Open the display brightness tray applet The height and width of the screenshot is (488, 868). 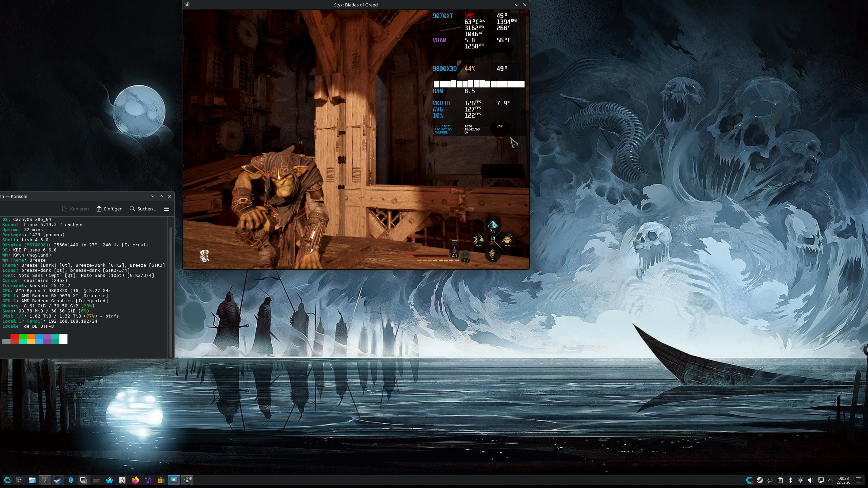point(801,480)
